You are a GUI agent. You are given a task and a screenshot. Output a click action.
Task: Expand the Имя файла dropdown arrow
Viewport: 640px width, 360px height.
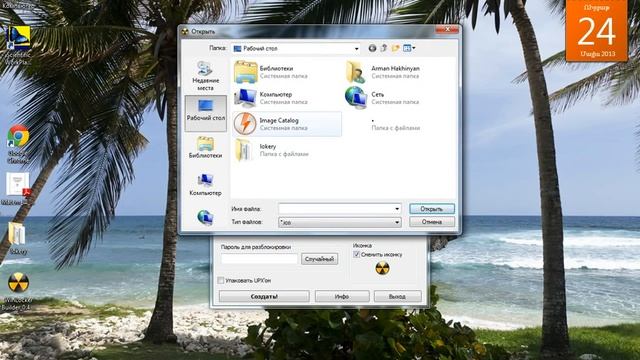(x=397, y=209)
